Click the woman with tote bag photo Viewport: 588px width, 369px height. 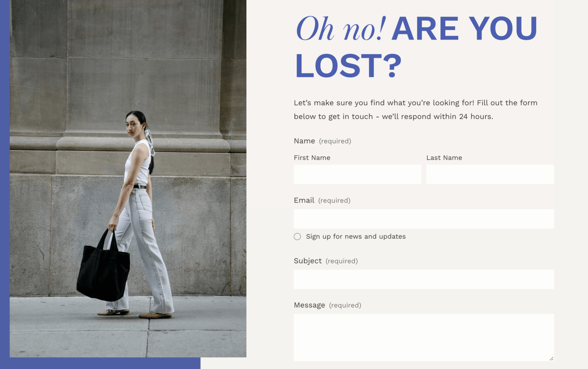coord(128,179)
